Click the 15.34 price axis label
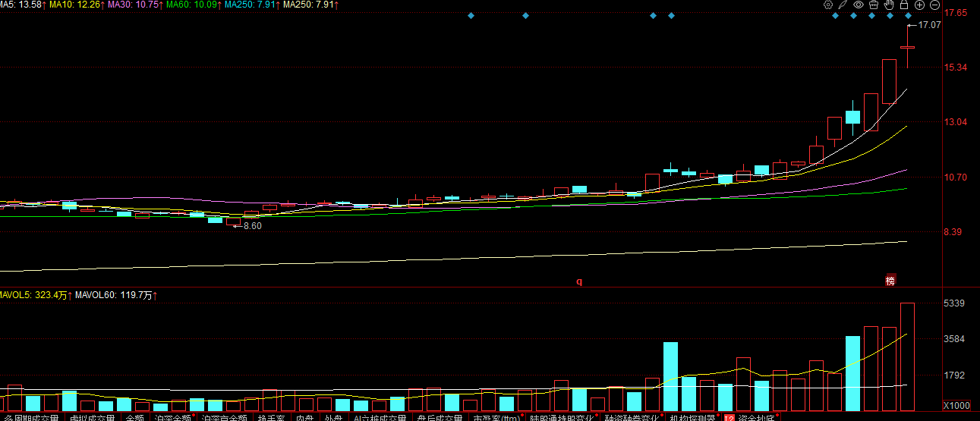Screen dimensions: 980x421 [x=955, y=68]
